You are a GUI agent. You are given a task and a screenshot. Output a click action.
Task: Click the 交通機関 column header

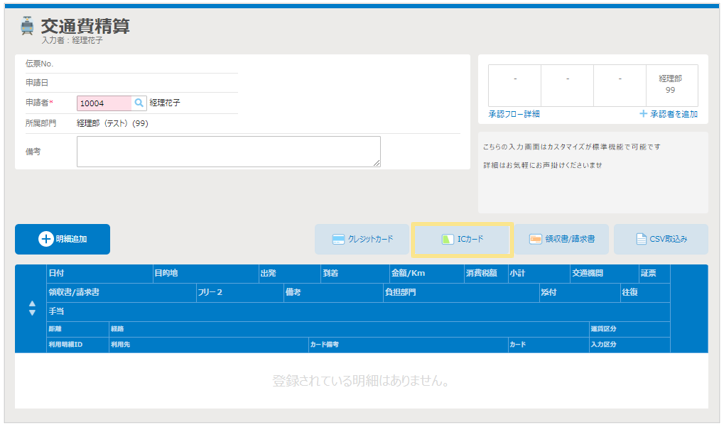[x=587, y=273]
